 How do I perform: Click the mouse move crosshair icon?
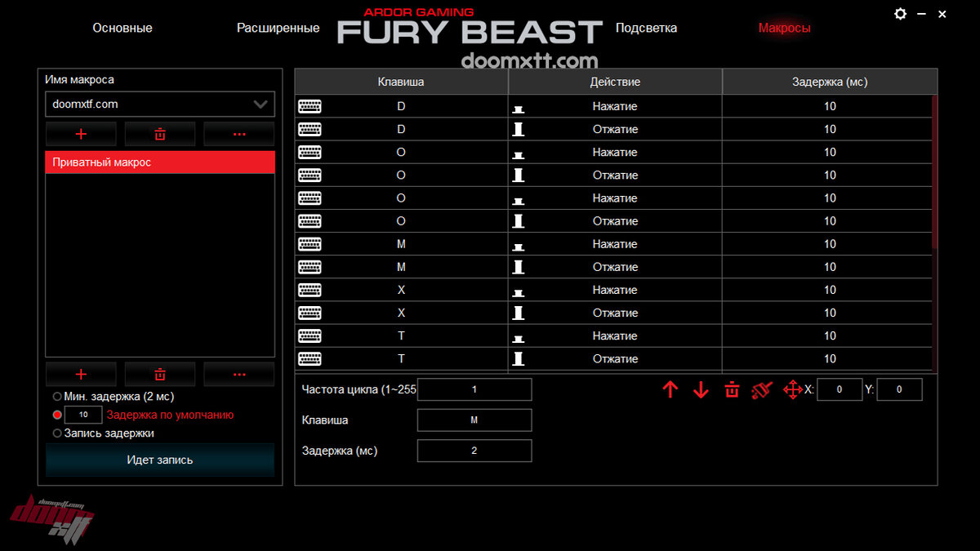792,389
